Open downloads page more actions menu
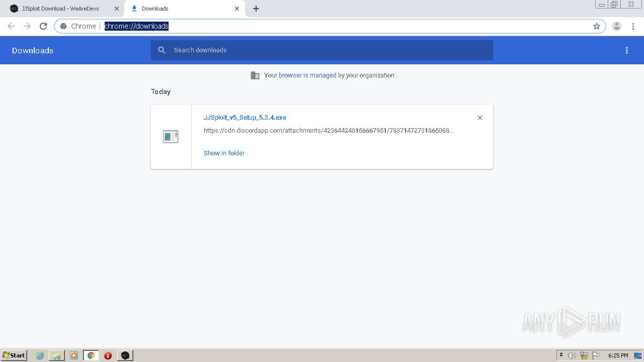 click(x=627, y=50)
